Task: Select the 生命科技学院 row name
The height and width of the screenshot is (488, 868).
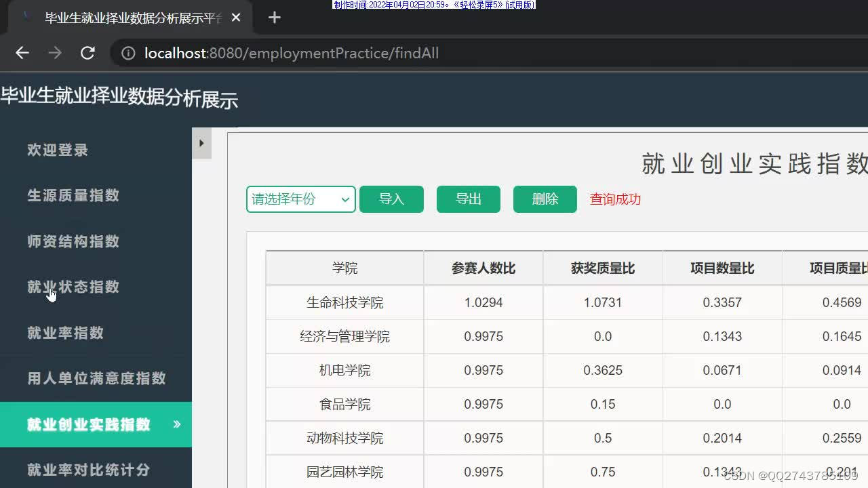Action: click(345, 302)
